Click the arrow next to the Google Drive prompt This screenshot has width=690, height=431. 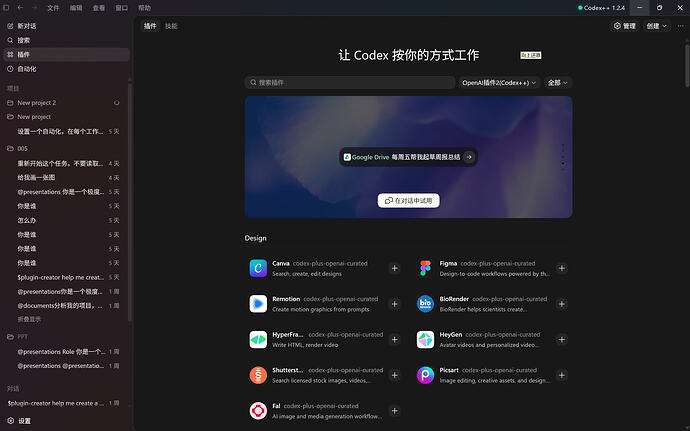pyautogui.click(x=469, y=157)
